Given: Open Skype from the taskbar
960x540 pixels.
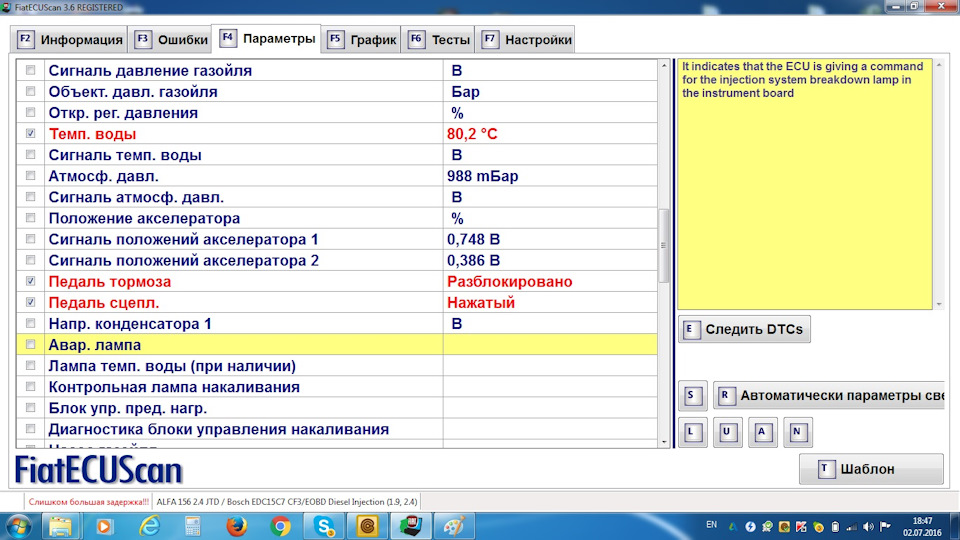Looking at the screenshot, I should point(324,527).
